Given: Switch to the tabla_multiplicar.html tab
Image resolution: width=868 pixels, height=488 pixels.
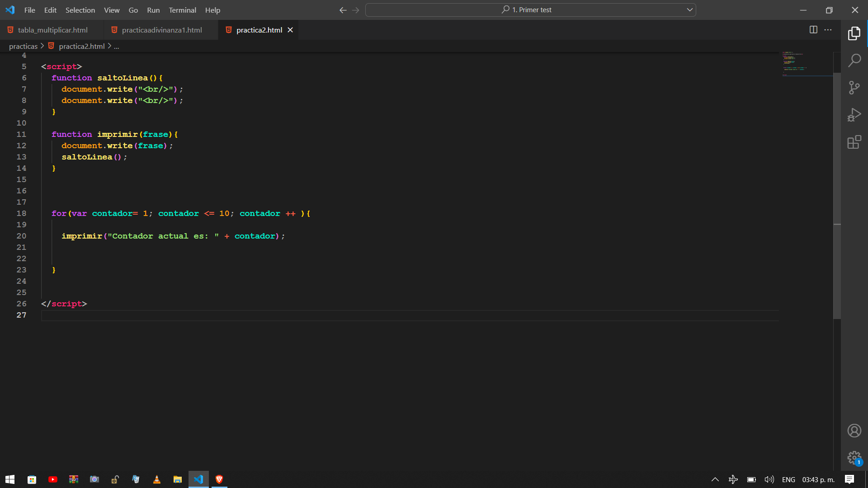Looking at the screenshot, I should pyautogui.click(x=52, y=30).
